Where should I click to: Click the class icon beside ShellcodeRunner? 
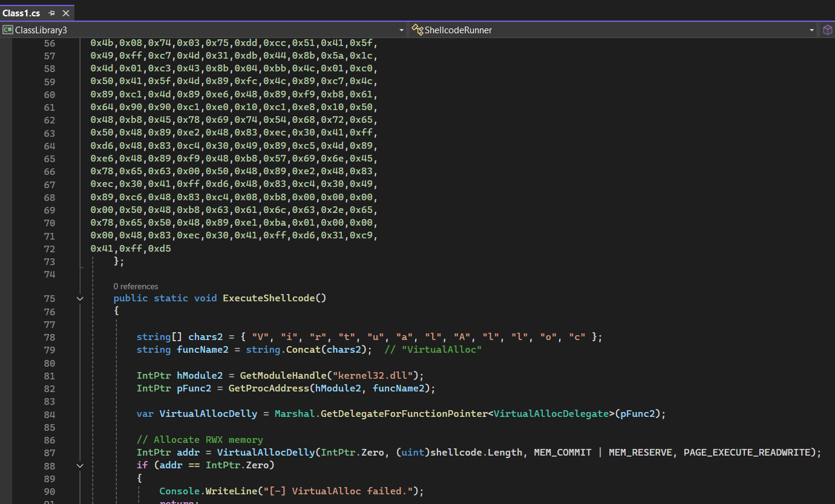coord(417,30)
